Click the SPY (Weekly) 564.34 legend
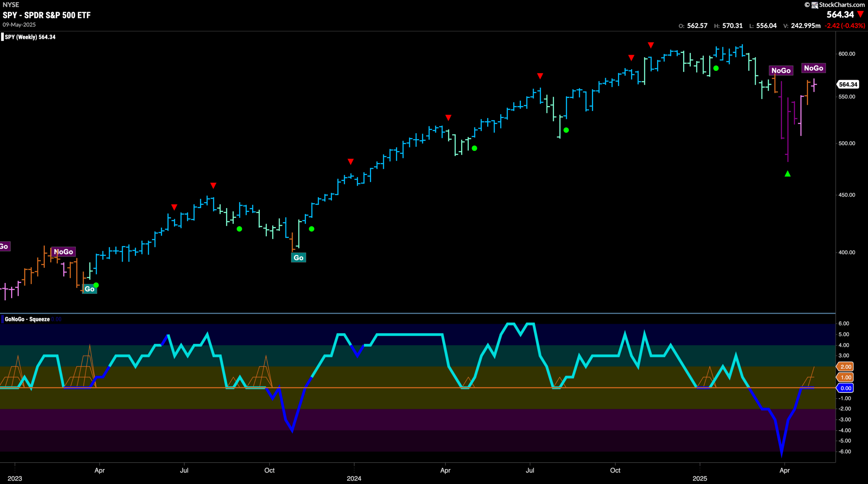The width and height of the screenshot is (868, 484). click(x=30, y=37)
